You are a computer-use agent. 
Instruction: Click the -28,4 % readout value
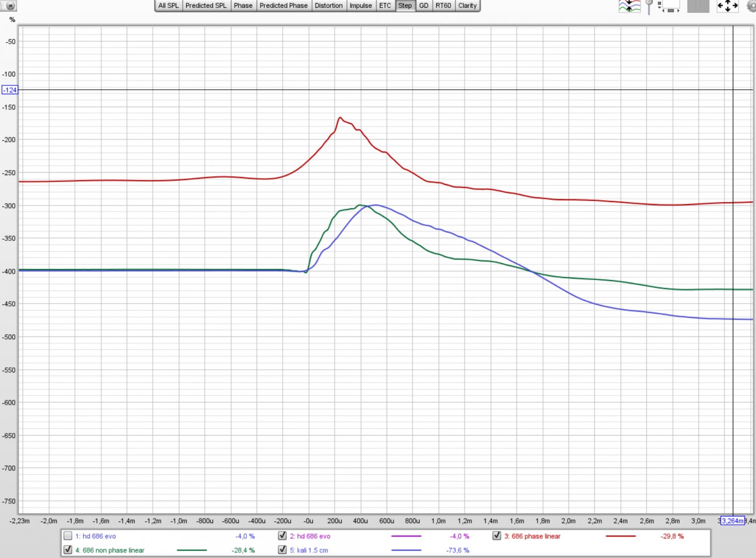[x=243, y=550]
